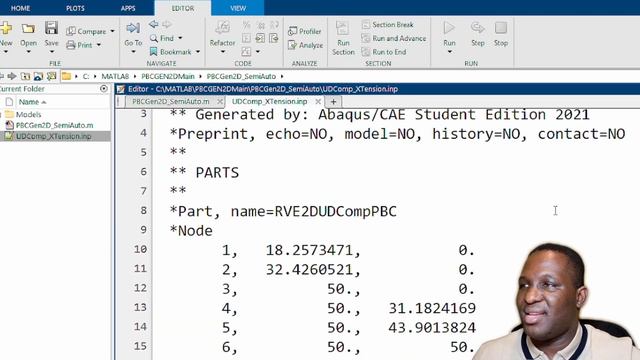Expand the Run dropdown arrow
Screen dimensions: 640x360
point(449,52)
